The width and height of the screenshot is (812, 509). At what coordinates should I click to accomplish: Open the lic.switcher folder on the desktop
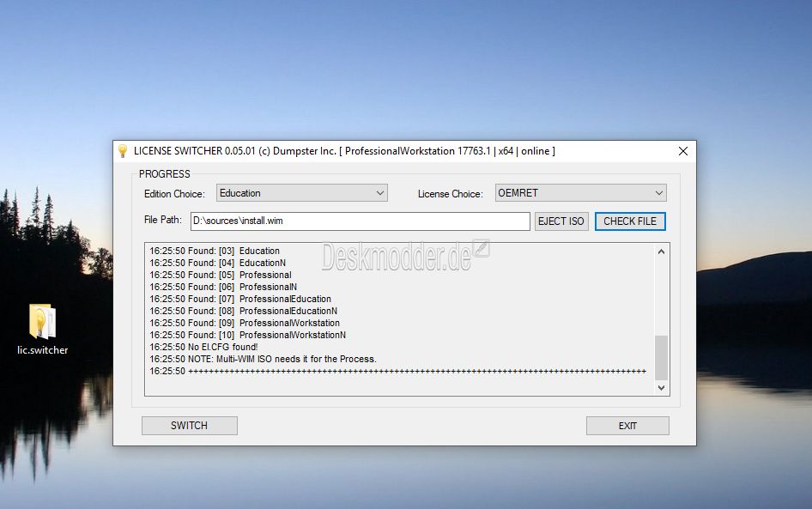(42, 321)
